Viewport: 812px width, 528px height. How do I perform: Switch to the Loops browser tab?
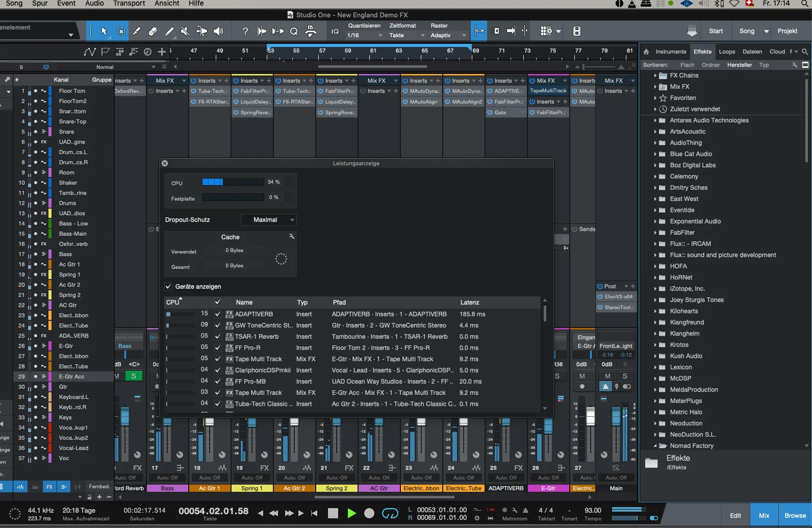[727, 52]
